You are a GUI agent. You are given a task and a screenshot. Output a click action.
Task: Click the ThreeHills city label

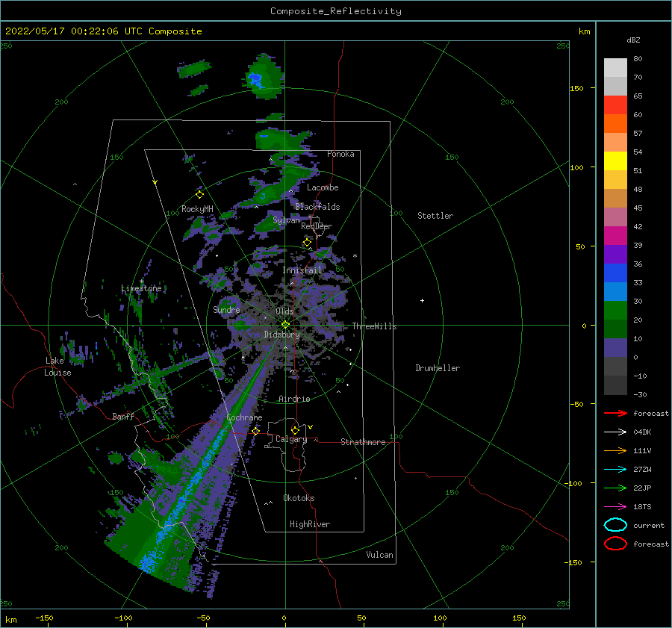click(x=375, y=326)
